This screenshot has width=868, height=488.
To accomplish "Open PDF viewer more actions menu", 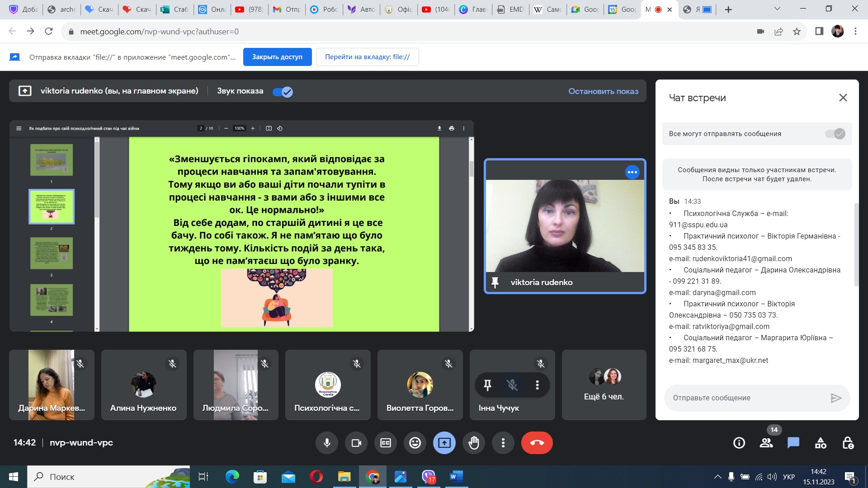I will click(x=463, y=128).
